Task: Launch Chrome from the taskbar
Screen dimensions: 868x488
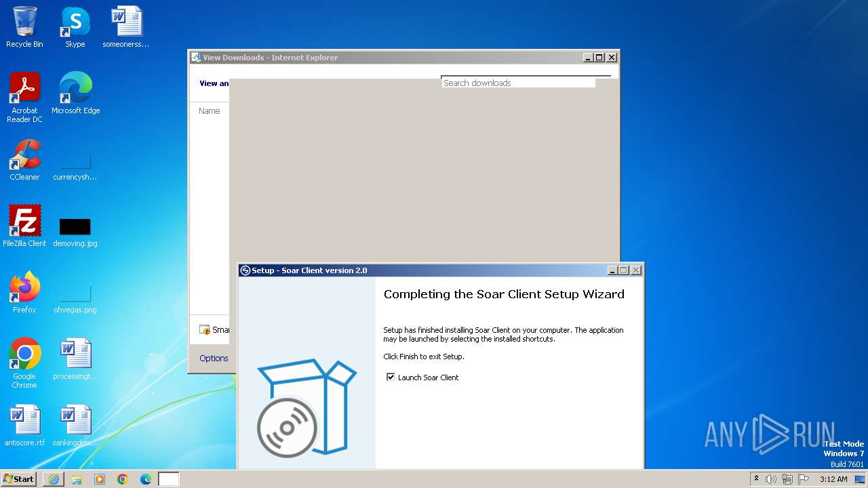Action: (x=123, y=479)
